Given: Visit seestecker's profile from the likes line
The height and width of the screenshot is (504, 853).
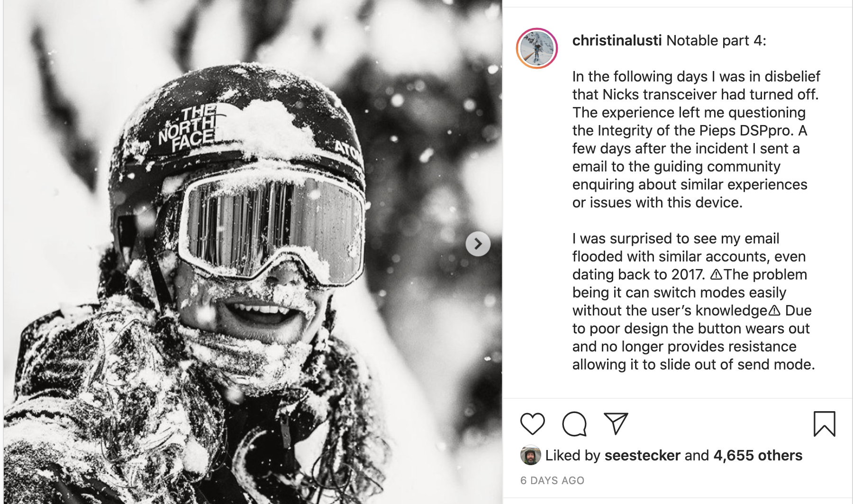Looking at the screenshot, I should click(x=642, y=455).
